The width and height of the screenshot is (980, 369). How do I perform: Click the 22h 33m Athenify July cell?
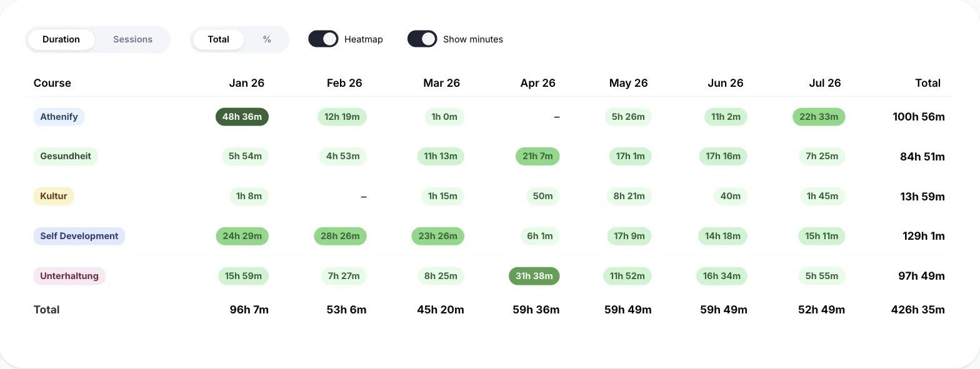pyautogui.click(x=819, y=117)
